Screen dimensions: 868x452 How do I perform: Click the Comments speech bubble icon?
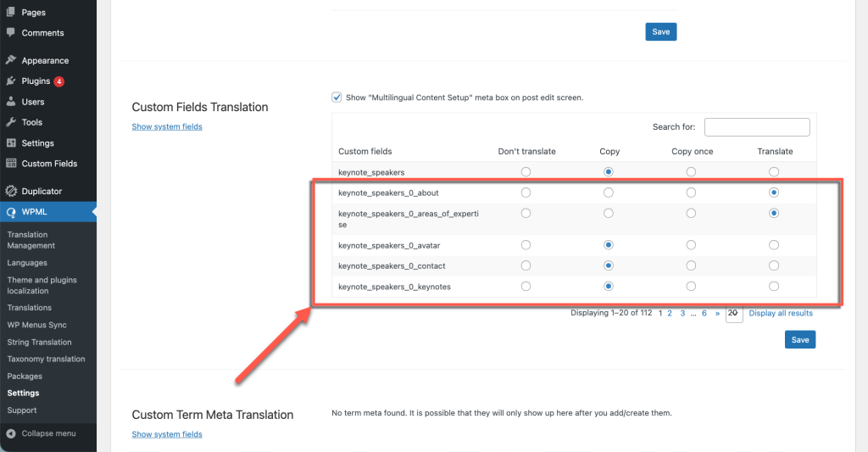click(10, 32)
